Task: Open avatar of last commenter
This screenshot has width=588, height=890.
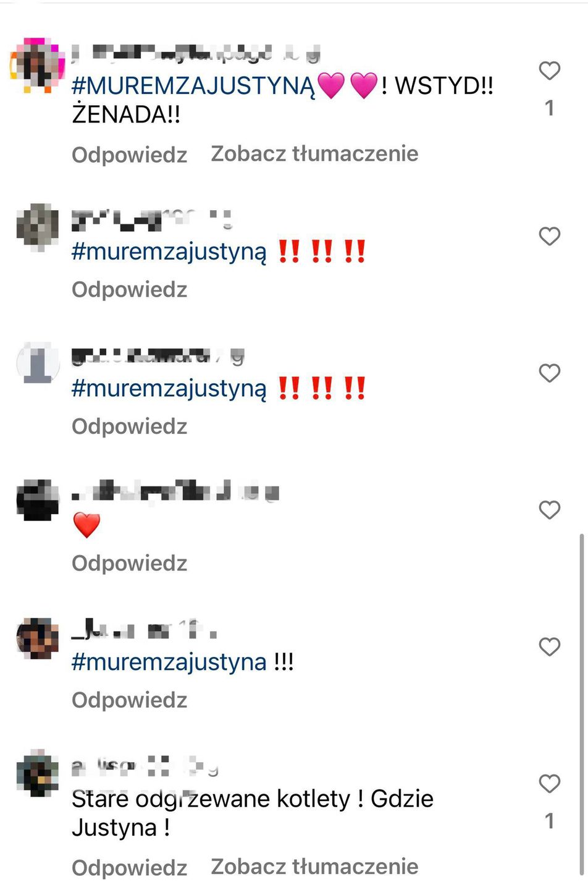Action: coord(38,774)
